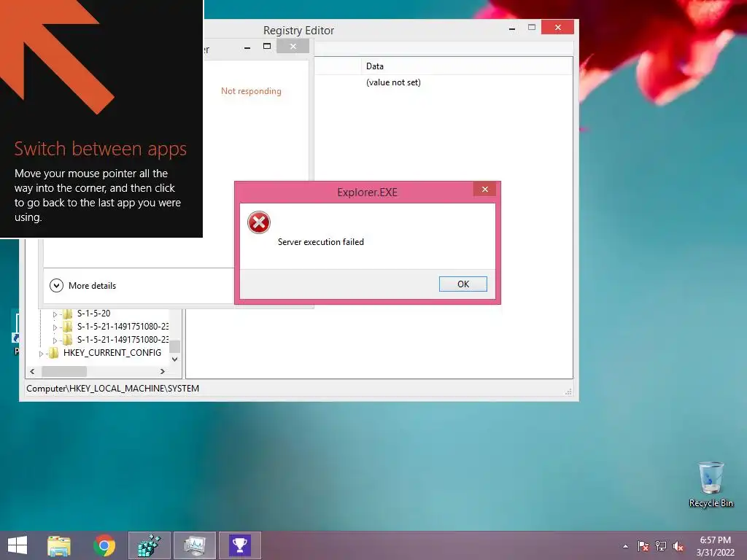Click the muted volume tray icon
Viewport: 747px width, 560px height.
pos(678,546)
